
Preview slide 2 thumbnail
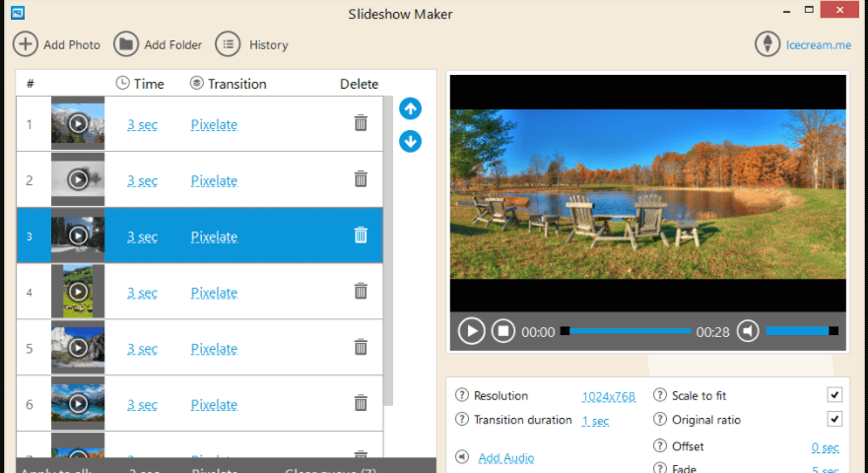[78, 179]
